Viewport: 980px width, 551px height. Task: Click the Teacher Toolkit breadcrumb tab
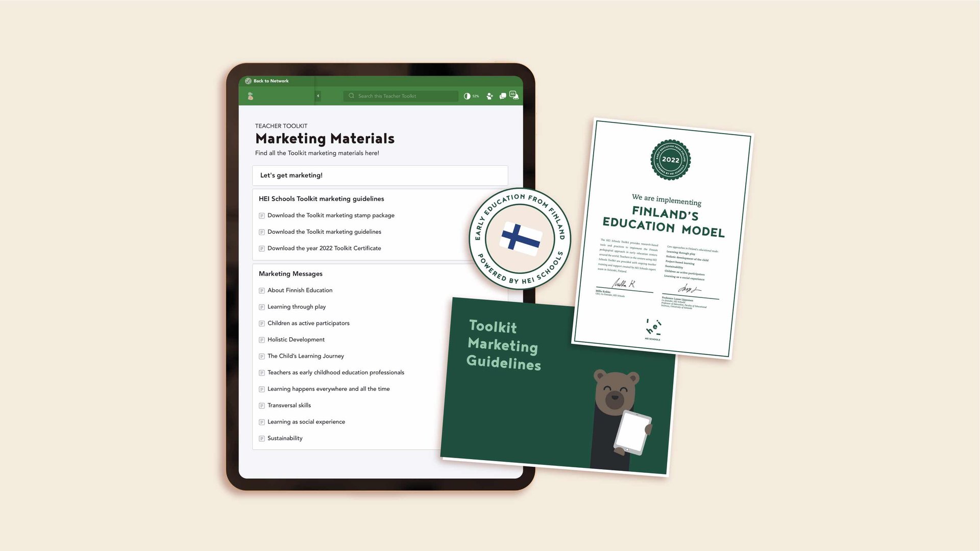[281, 126]
